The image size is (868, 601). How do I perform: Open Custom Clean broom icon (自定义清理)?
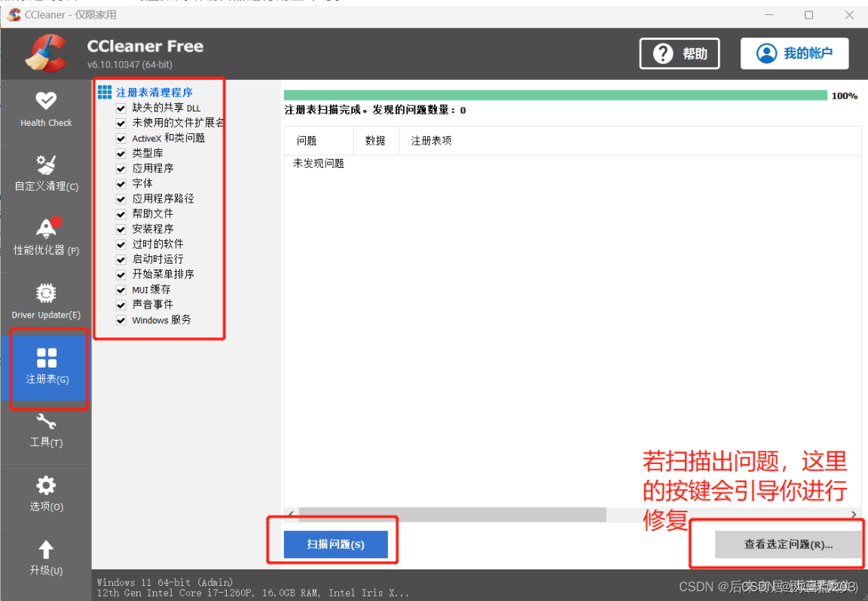click(46, 164)
